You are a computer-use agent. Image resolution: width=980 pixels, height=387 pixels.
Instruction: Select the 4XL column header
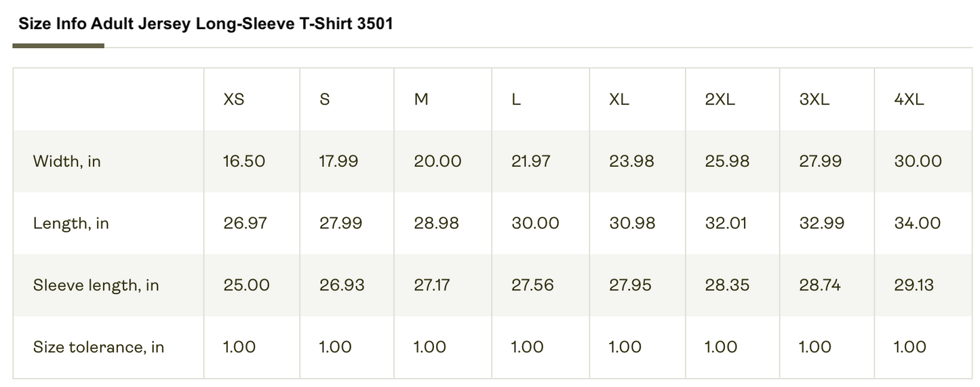click(909, 100)
